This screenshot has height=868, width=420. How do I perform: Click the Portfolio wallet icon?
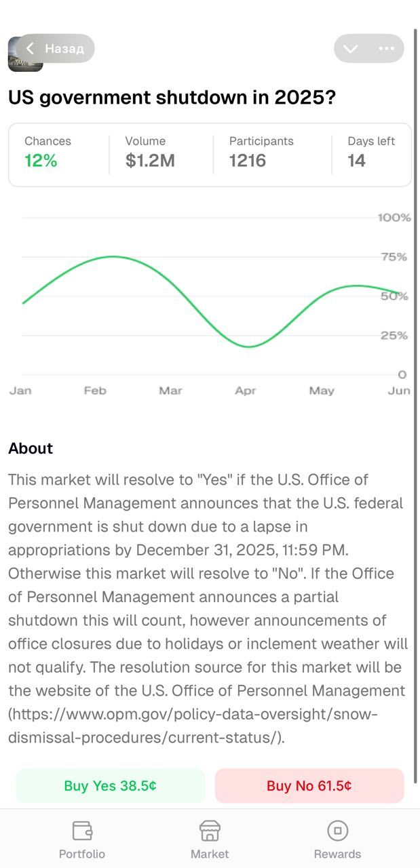82,831
